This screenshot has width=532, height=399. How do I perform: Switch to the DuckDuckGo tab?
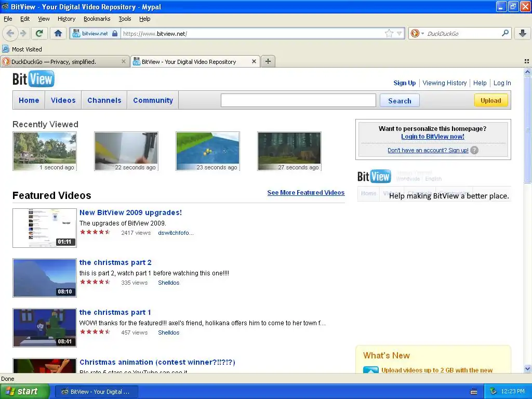[x=64, y=61]
